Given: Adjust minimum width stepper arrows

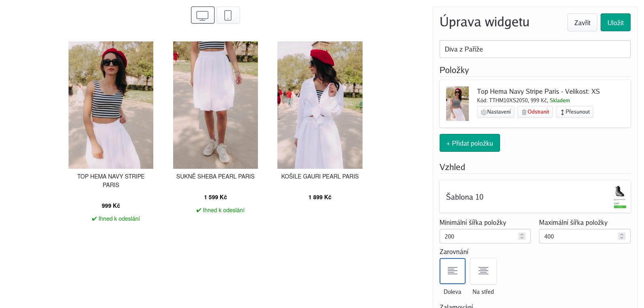Looking at the screenshot, I should click(522, 236).
